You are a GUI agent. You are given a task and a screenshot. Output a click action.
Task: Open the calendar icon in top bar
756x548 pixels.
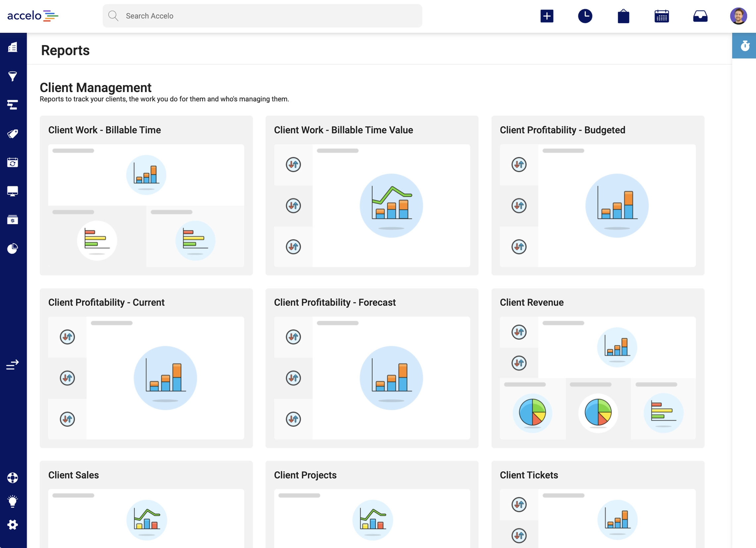click(x=662, y=16)
